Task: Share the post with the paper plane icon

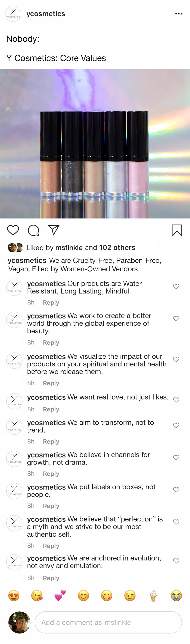Action: point(54,230)
